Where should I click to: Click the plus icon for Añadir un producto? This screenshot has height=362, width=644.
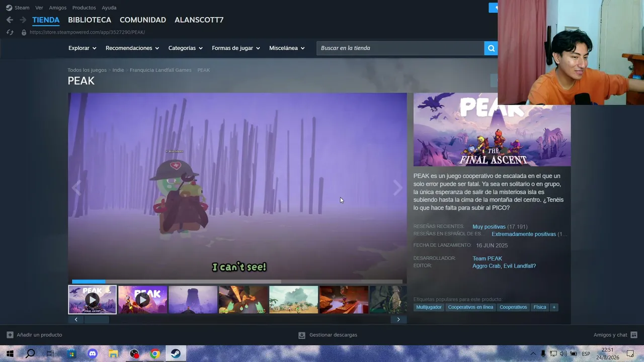[10, 335]
